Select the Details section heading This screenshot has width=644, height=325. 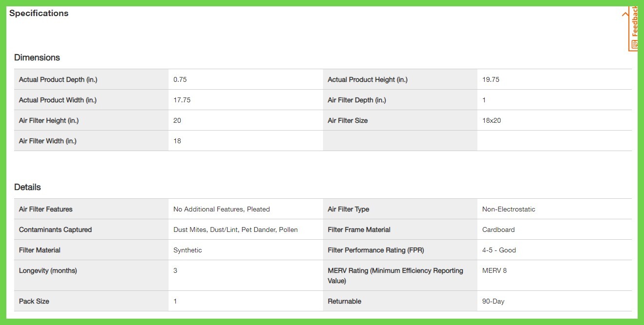point(27,187)
